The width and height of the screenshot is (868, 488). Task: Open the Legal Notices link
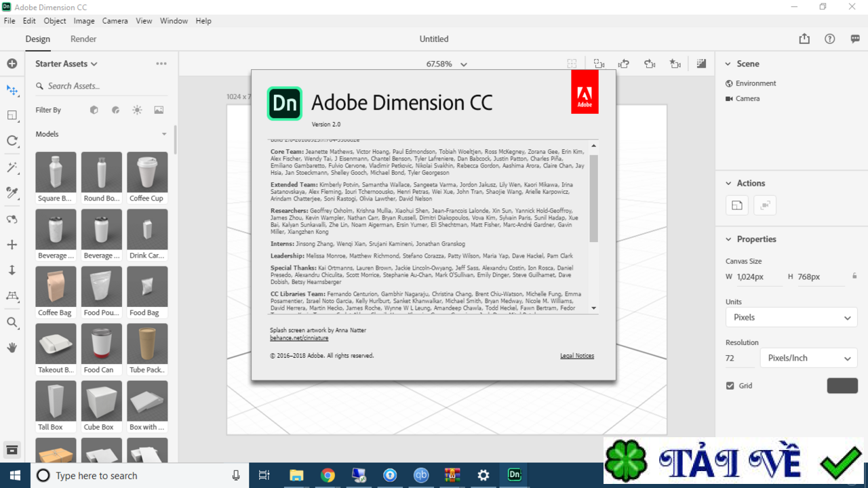pyautogui.click(x=577, y=355)
